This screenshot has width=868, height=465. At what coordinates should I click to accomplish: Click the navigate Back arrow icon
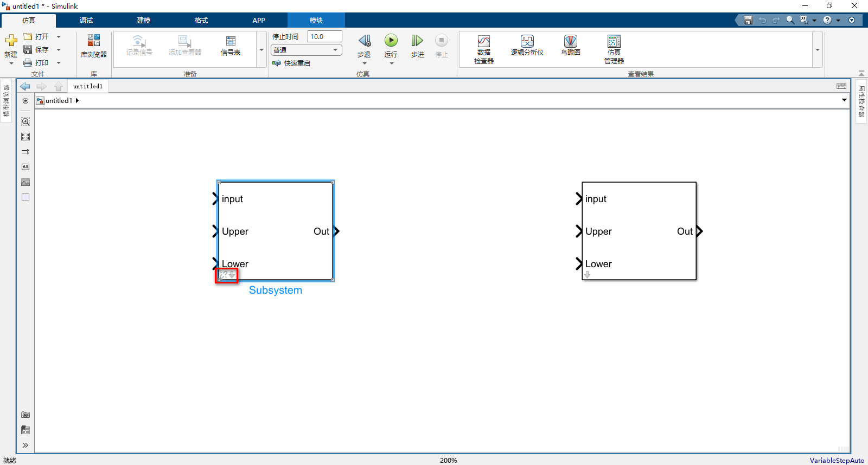(25, 86)
